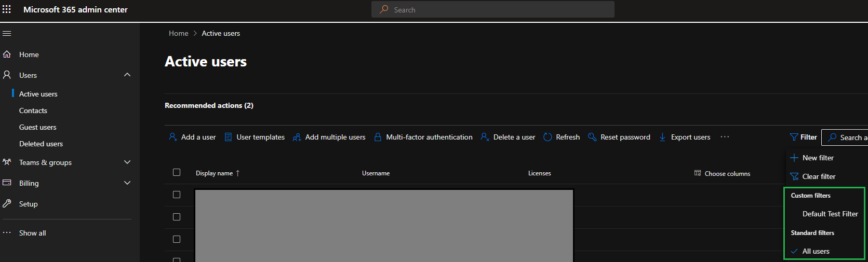Click the Add a user icon

click(173, 137)
